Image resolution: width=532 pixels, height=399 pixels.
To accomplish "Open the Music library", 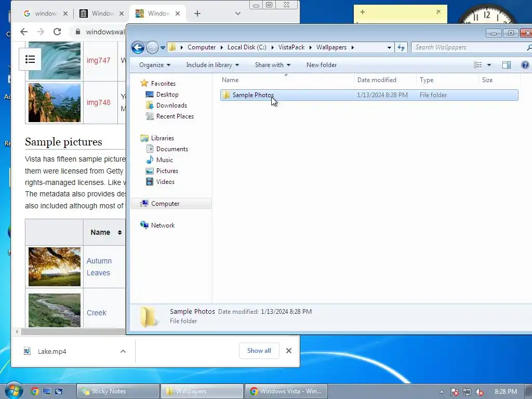I will coord(164,160).
